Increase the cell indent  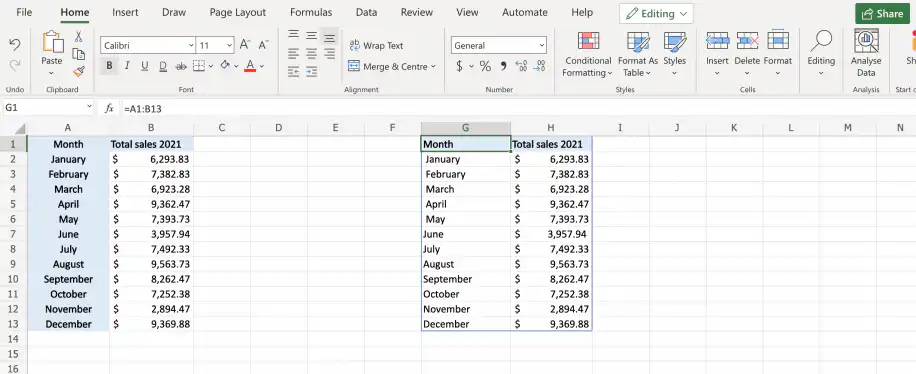tap(311, 72)
